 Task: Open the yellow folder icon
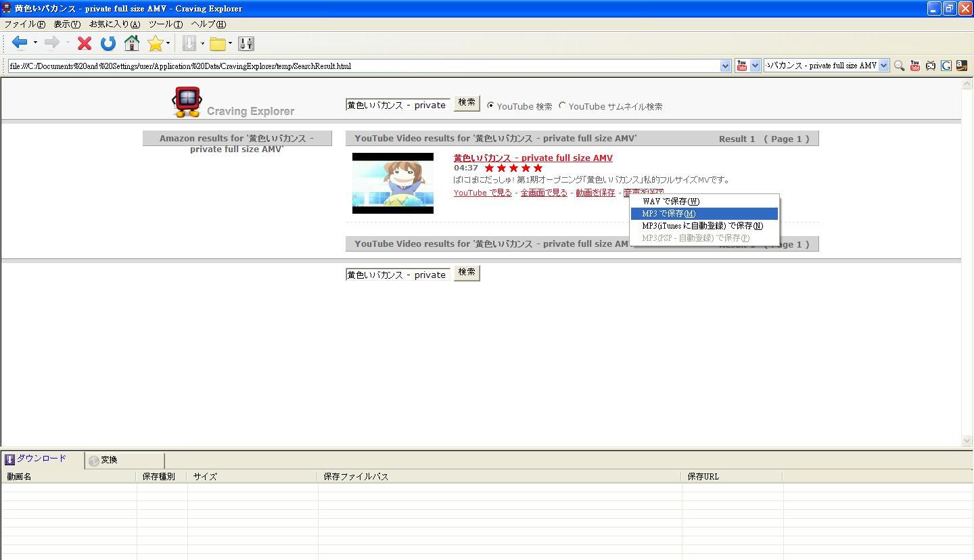click(218, 44)
